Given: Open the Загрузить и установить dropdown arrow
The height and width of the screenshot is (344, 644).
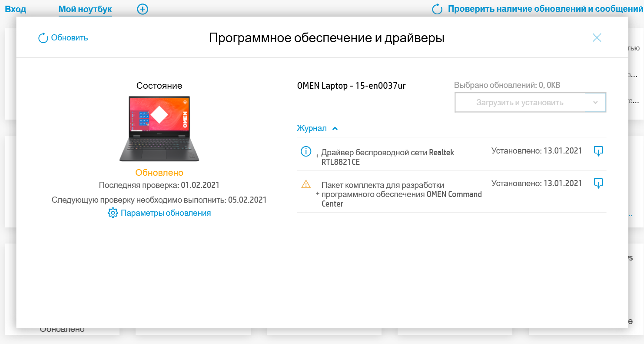Looking at the screenshot, I should coord(595,103).
